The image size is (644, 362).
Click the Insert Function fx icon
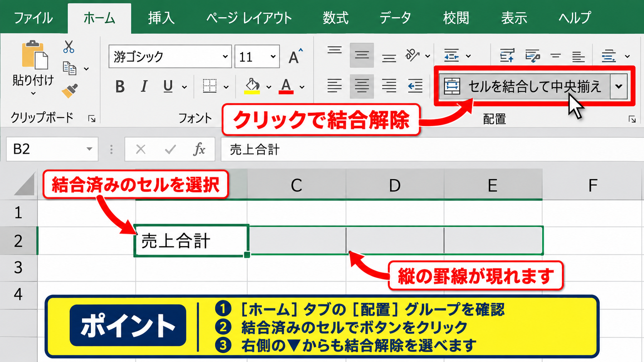(199, 149)
